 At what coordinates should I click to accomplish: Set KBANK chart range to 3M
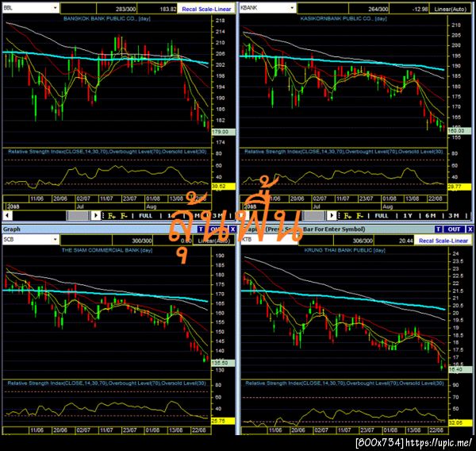pyautogui.click(x=454, y=216)
